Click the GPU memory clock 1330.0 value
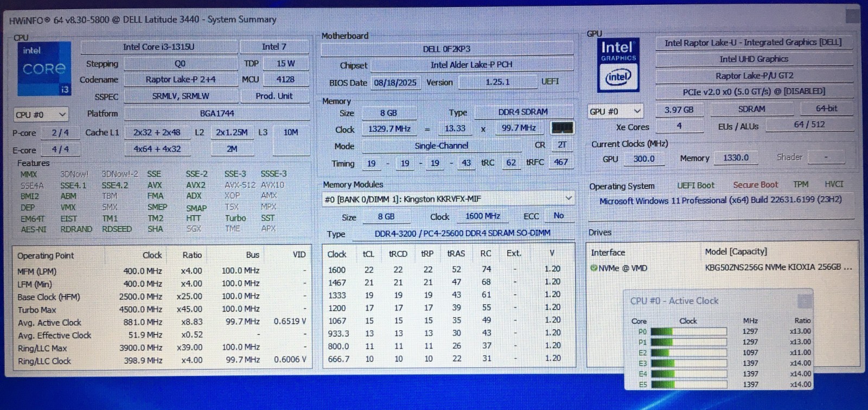 pyautogui.click(x=735, y=158)
